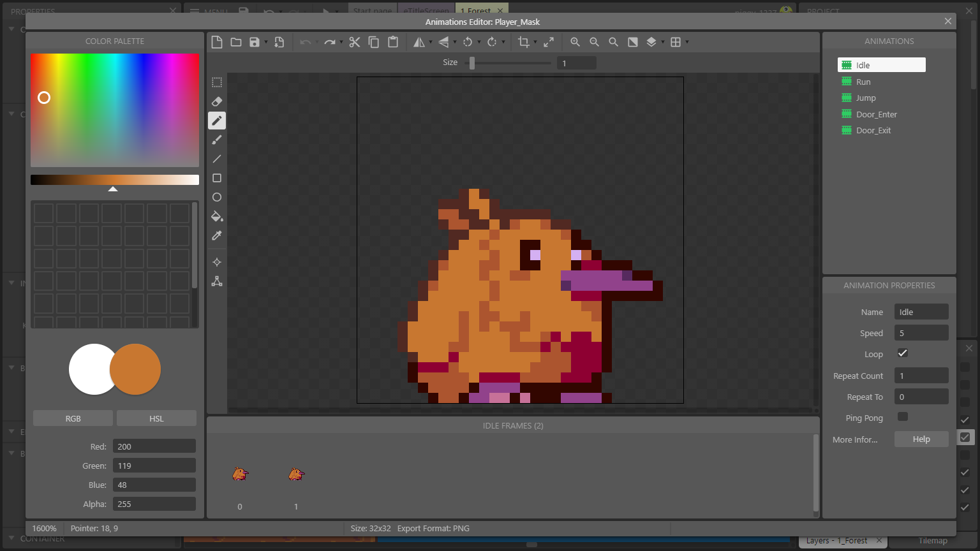This screenshot has height=551, width=980.
Task: Select the rectangular selection tool
Action: 217,82
